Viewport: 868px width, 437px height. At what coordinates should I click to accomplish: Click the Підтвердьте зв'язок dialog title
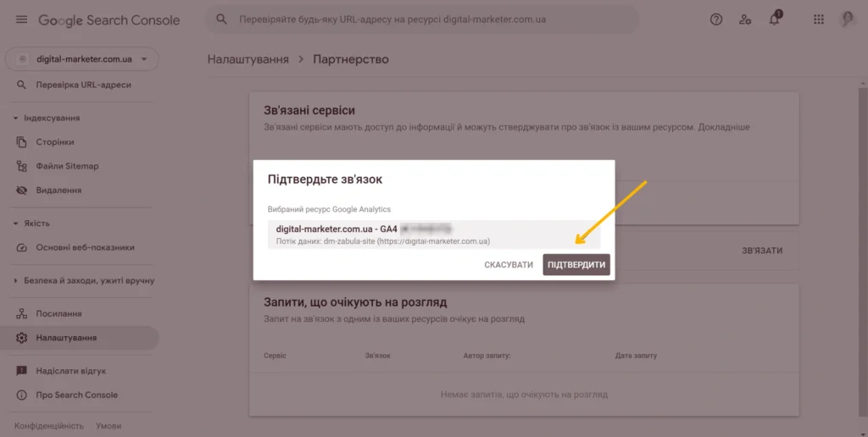tap(325, 180)
